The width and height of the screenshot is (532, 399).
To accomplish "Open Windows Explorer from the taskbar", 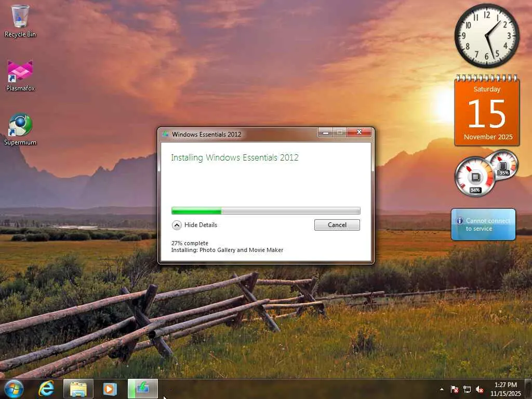I will pos(78,389).
